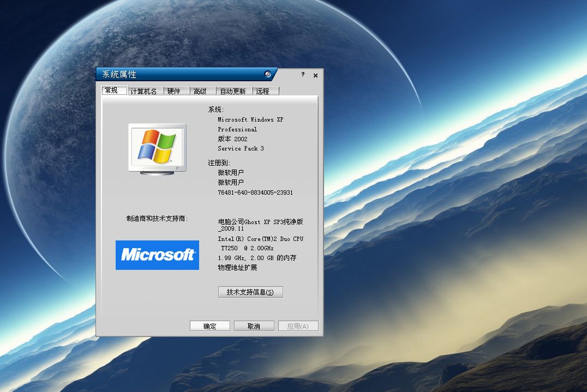Click the _2009.11 text line

pos(231,228)
